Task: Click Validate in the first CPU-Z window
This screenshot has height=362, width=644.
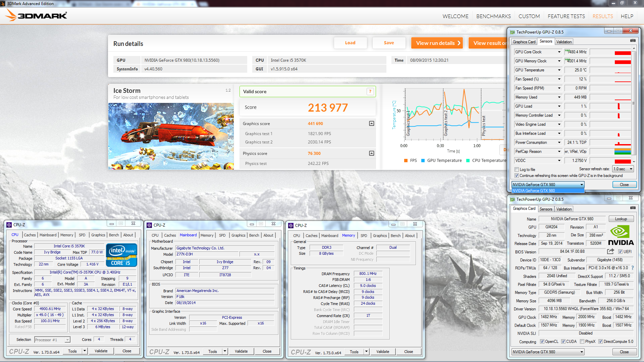Action: pyautogui.click(x=101, y=351)
